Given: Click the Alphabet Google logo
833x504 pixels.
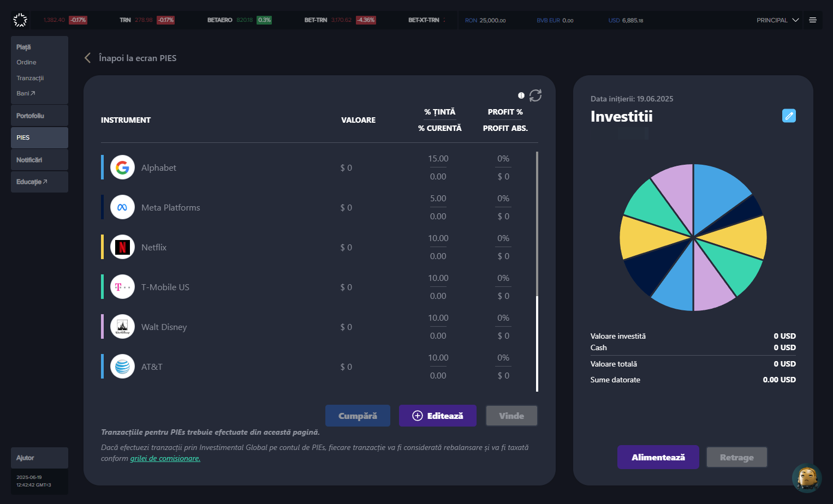Looking at the screenshot, I should [x=122, y=167].
